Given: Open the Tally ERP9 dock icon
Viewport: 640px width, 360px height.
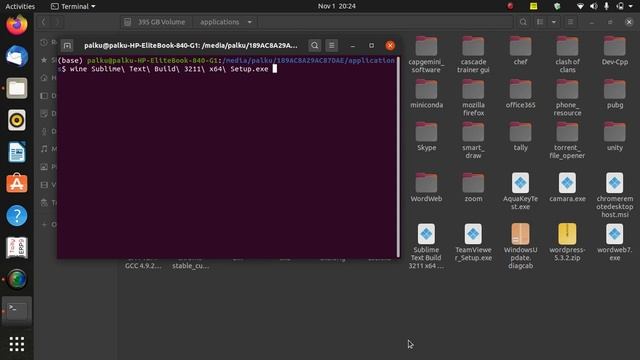Looking at the screenshot, I should point(17,247).
